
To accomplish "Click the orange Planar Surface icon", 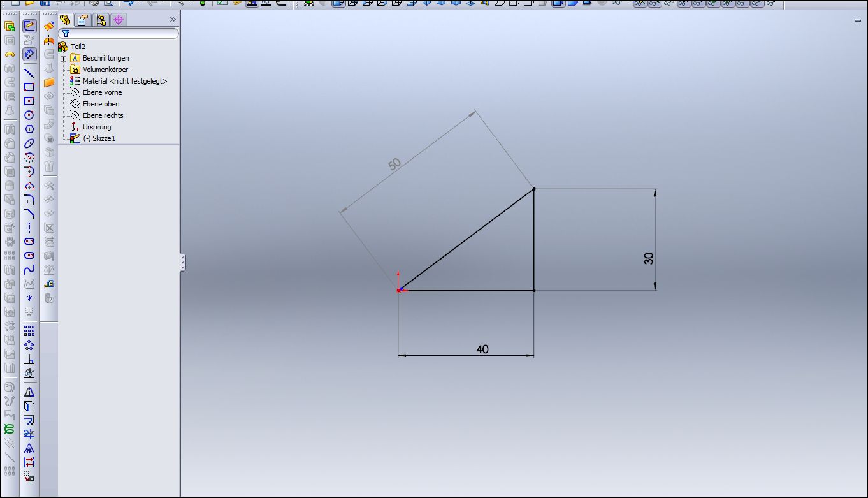I will tap(49, 82).
